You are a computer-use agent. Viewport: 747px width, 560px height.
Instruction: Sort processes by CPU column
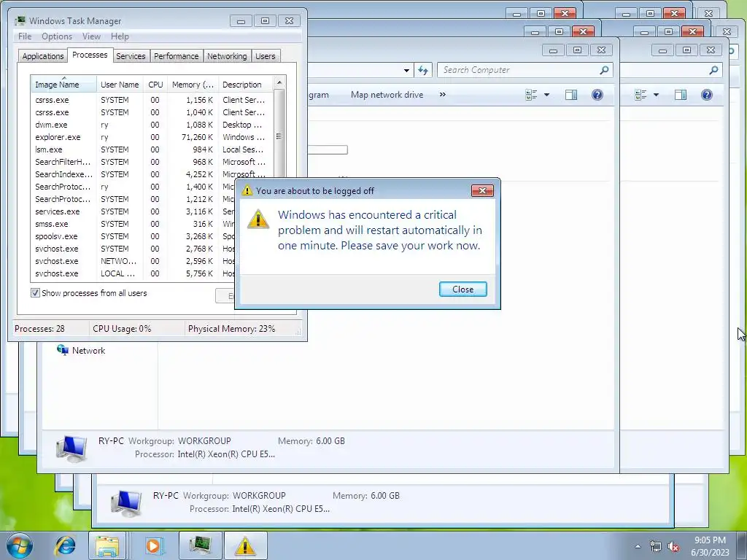tap(155, 85)
